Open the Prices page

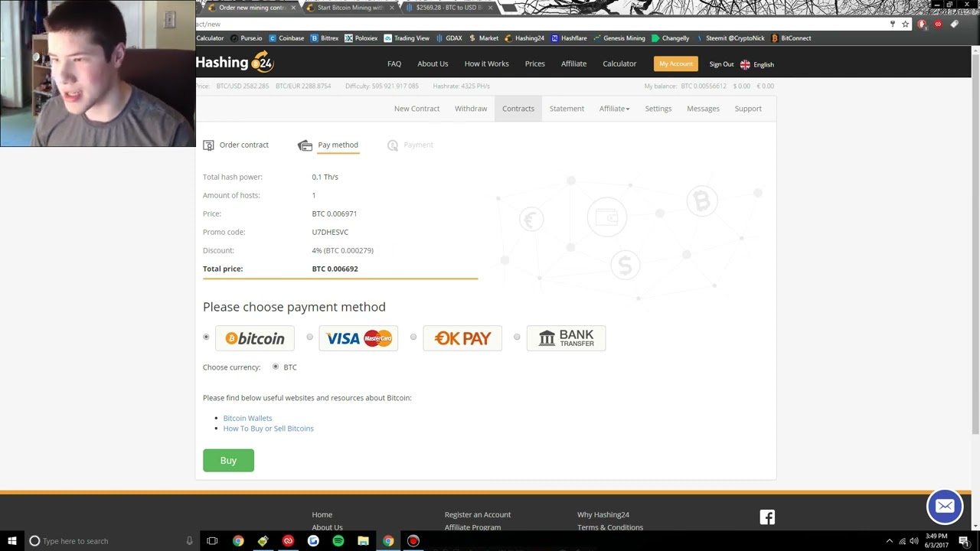(x=535, y=64)
